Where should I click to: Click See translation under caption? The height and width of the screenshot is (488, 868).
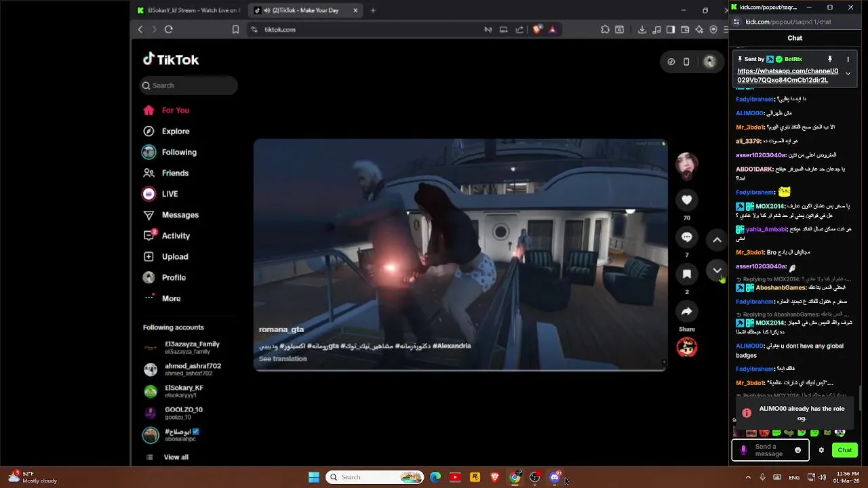point(283,359)
